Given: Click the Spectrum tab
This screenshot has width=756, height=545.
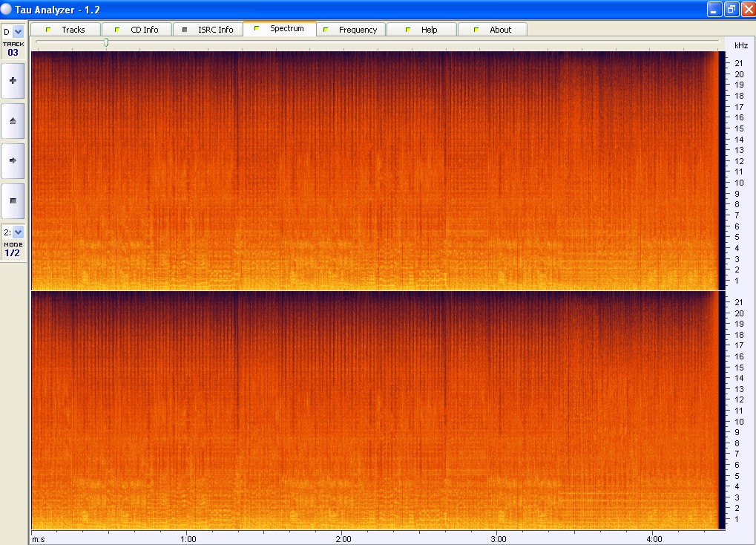Looking at the screenshot, I should coord(279,29).
